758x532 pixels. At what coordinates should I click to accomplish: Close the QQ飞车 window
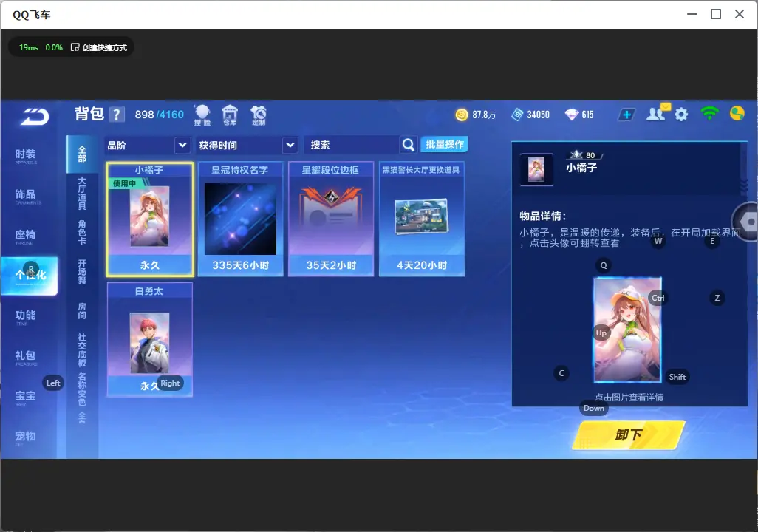click(739, 14)
